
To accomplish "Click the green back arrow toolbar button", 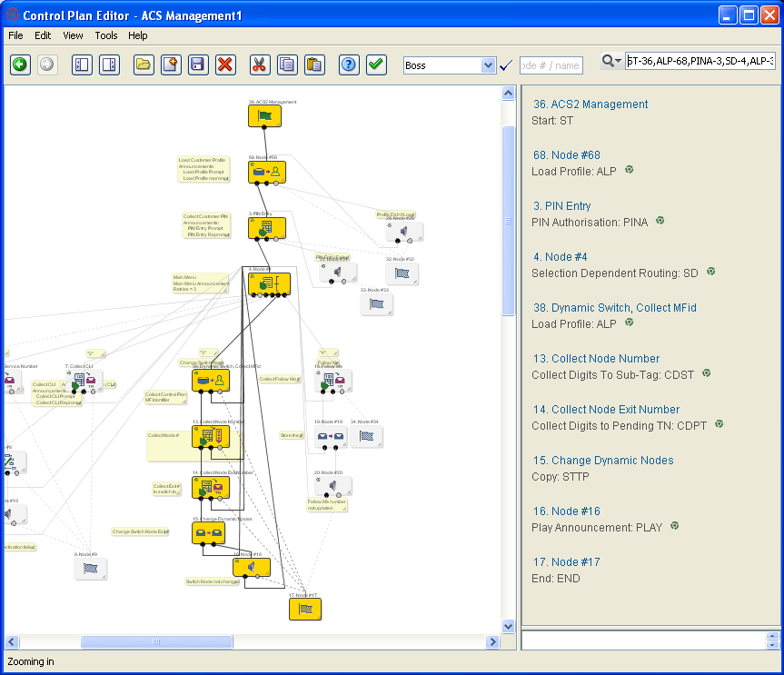I will pos(21,65).
